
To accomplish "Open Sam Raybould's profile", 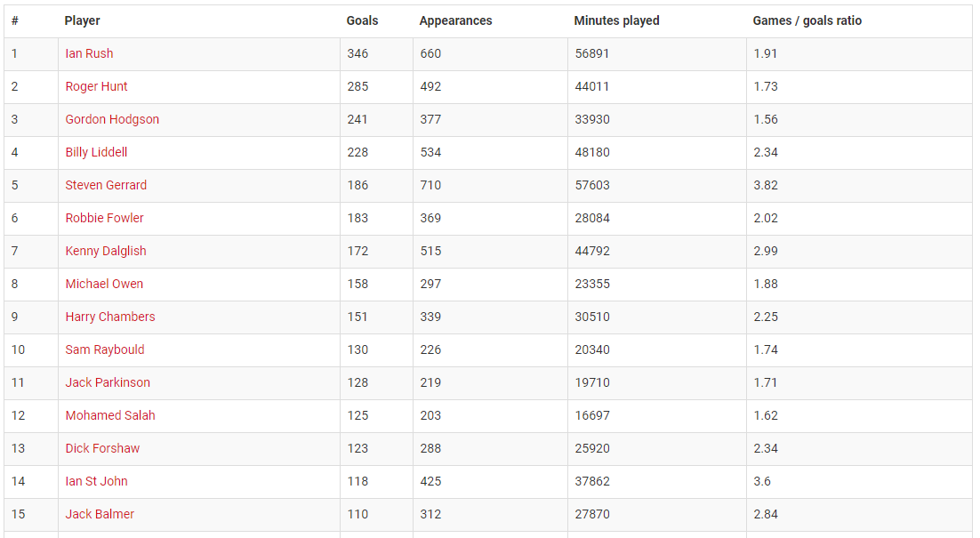I will pyautogui.click(x=105, y=349).
